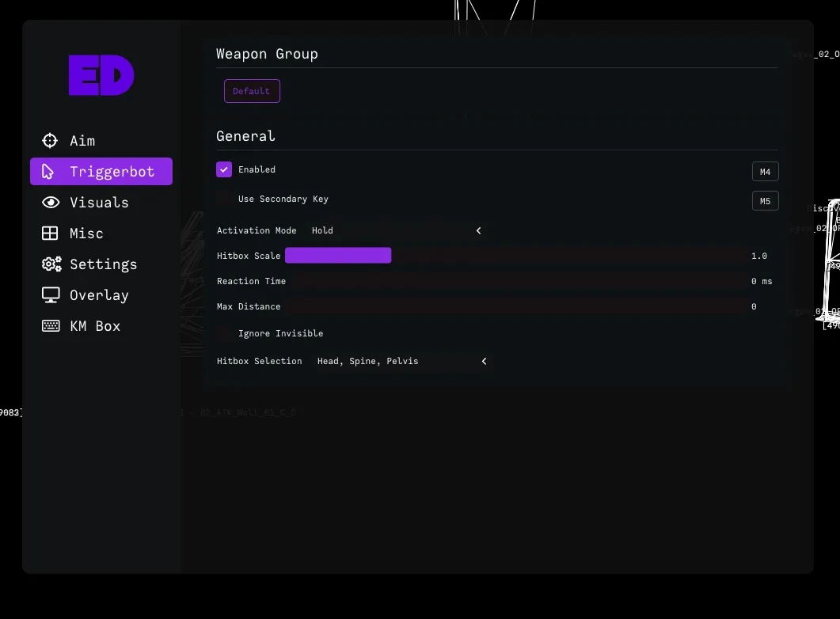Open the Hitbox Selection dropdown chevron
The height and width of the screenshot is (619, 840).
(485, 361)
